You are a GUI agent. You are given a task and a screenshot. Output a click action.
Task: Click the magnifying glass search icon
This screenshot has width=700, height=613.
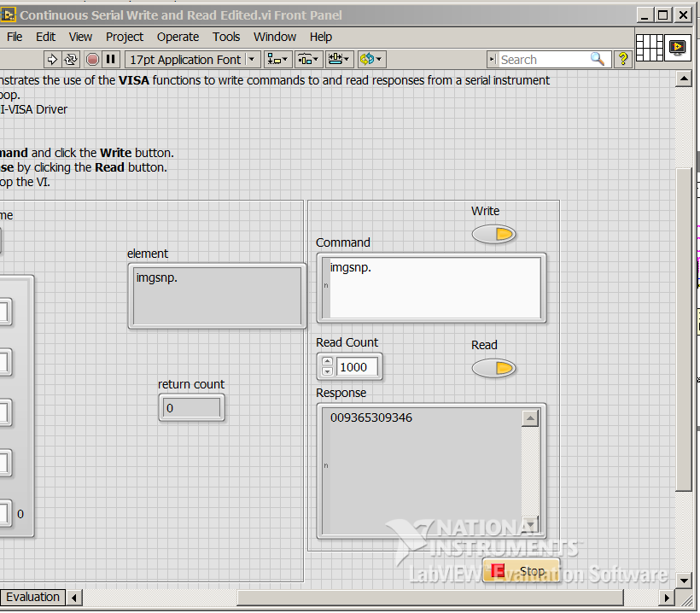click(598, 59)
